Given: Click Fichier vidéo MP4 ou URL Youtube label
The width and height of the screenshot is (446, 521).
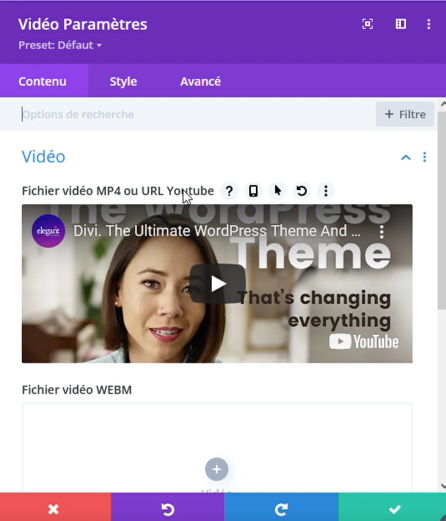Looking at the screenshot, I should [x=118, y=191].
